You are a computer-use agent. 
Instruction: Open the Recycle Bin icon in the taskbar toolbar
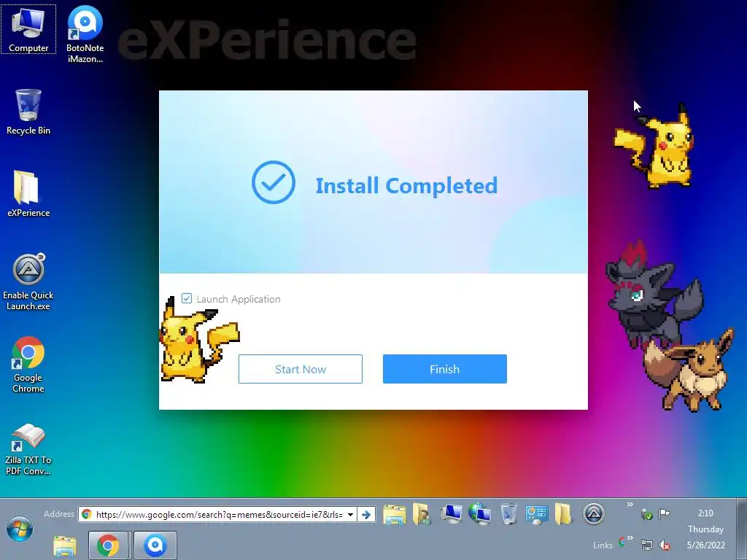(508, 514)
